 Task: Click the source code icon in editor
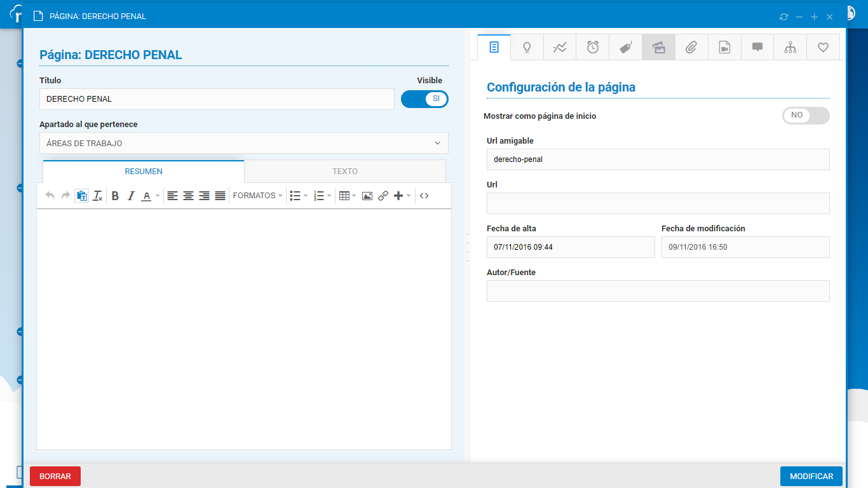click(424, 196)
